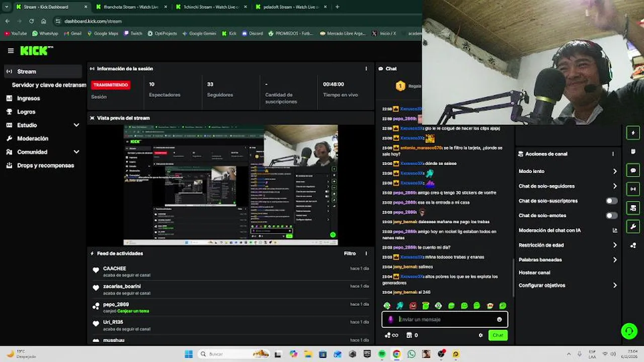The height and width of the screenshot is (362, 644).
Task: Click the stream preview thumbnail
Action: point(231,185)
